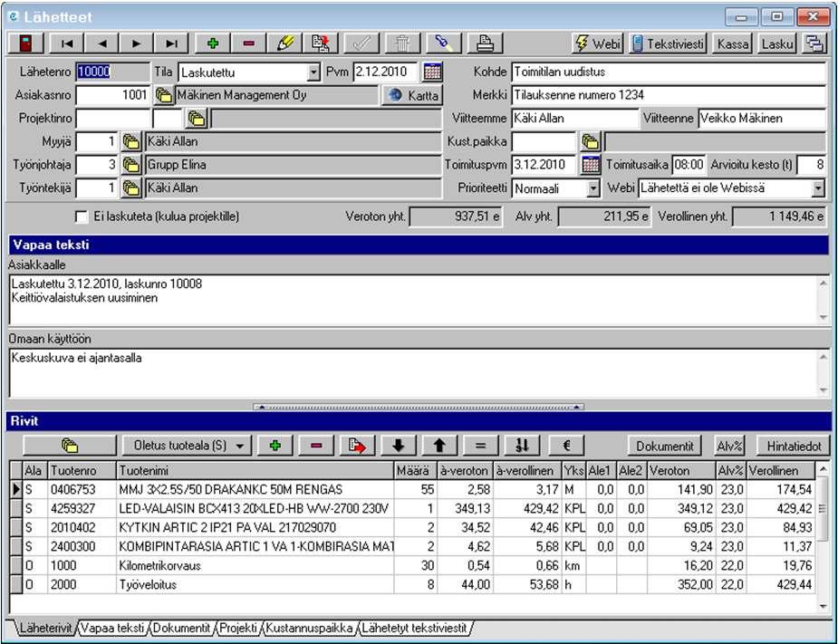Viewport: 838px width, 644px height.
Task: Click the euro symbol button in the Rivit toolbar
Action: point(567,446)
